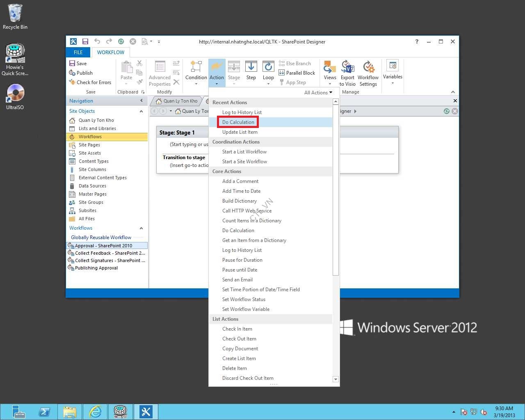Insert a Step using the ribbon icon
525x420 pixels.
[251, 67]
